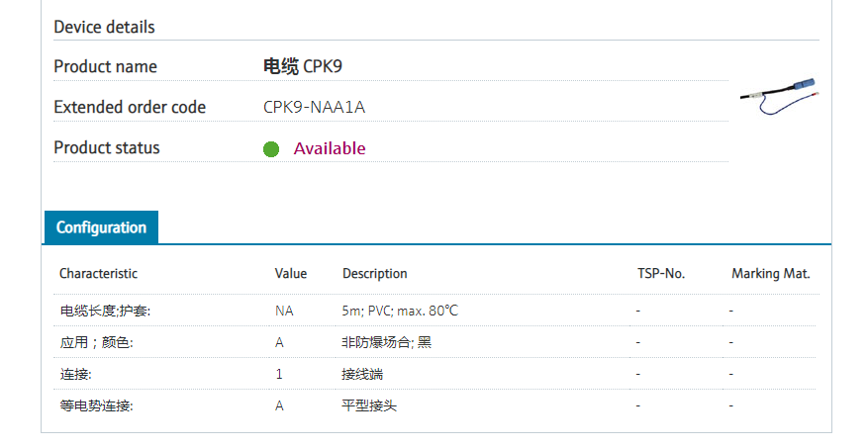Click the Marking Mat. column header
Screen dimensions: 868x448
pos(770,274)
